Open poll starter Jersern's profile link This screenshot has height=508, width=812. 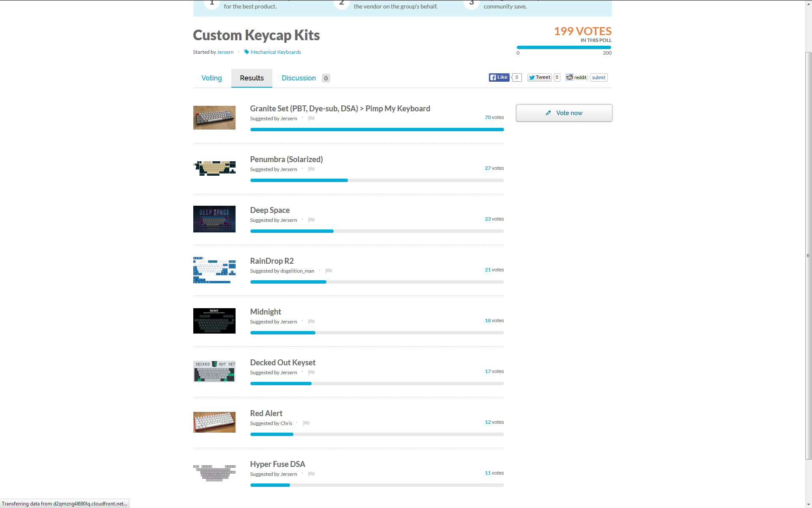[225, 52]
